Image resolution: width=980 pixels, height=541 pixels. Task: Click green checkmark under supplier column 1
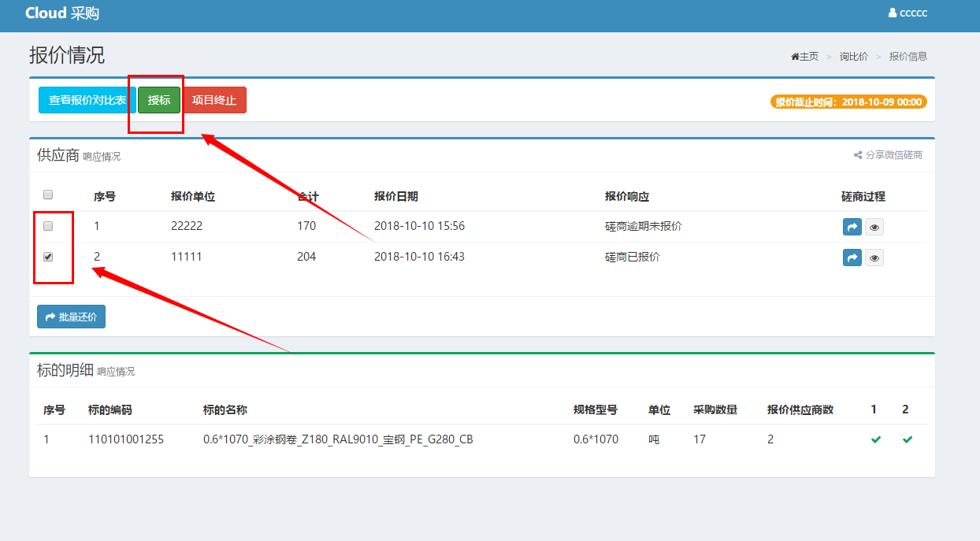tap(876, 439)
